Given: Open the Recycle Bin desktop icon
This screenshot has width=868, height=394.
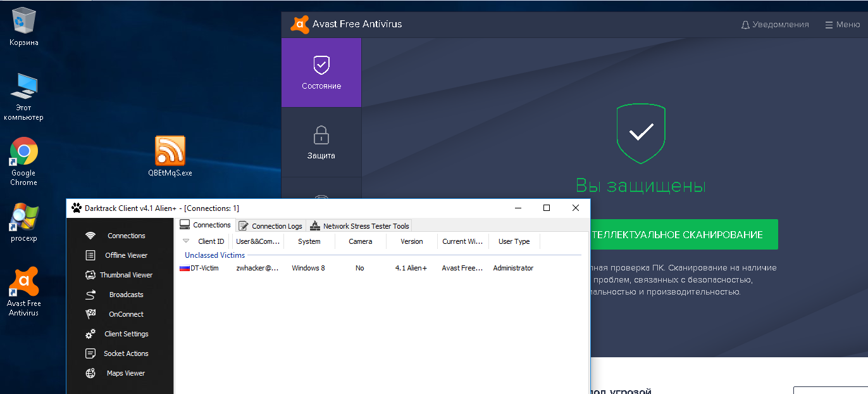Looking at the screenshot, I should pos(24,27).
